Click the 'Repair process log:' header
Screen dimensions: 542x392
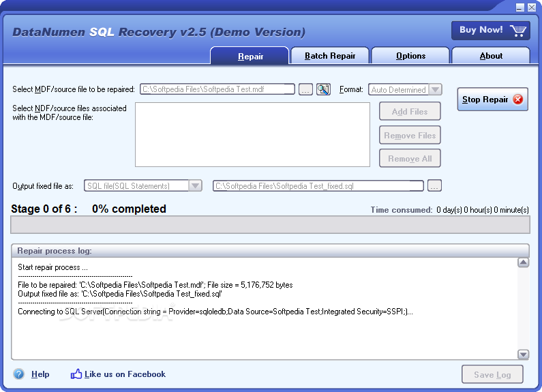(x=55, y=251)
